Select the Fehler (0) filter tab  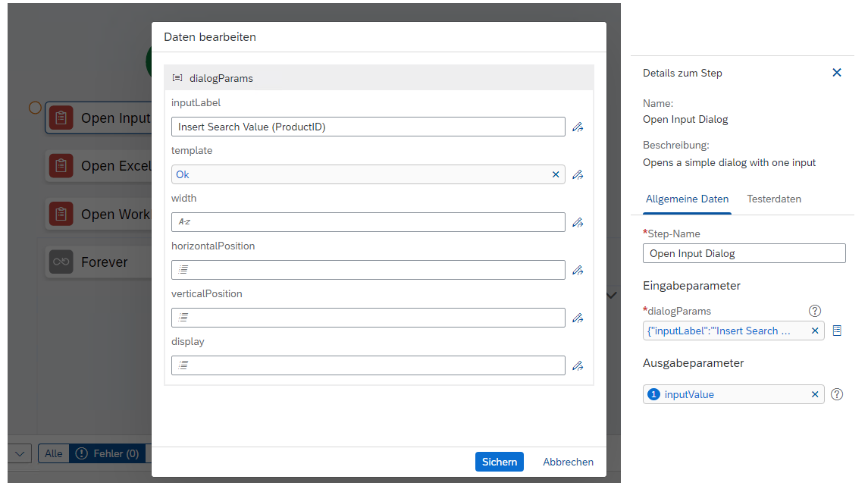coord(108,453)
